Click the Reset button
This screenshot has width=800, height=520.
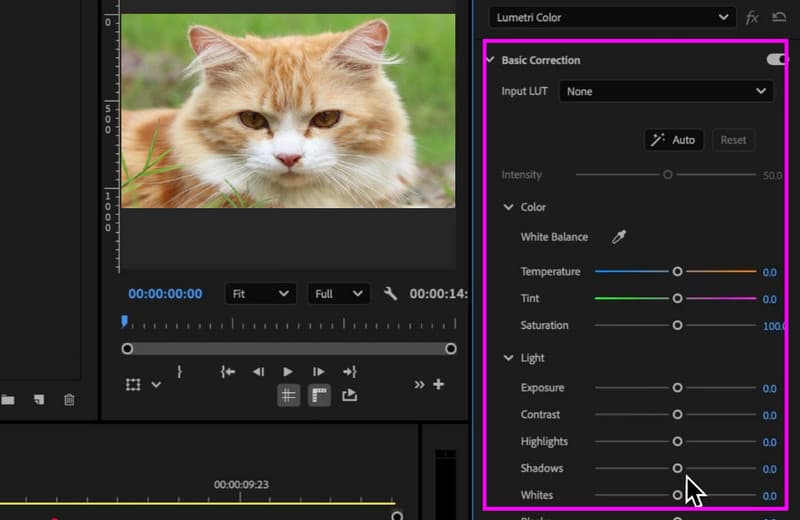tap(733, 140)
